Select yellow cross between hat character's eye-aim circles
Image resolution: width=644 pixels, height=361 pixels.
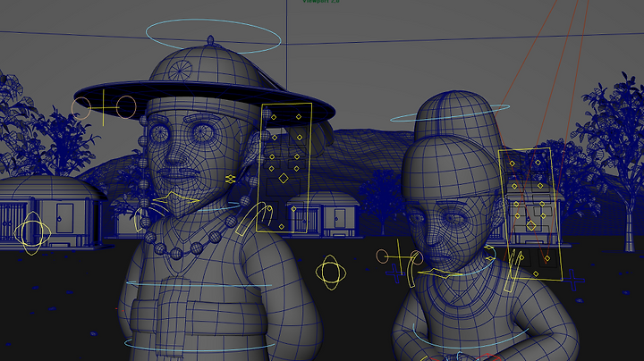pos(104,107)
